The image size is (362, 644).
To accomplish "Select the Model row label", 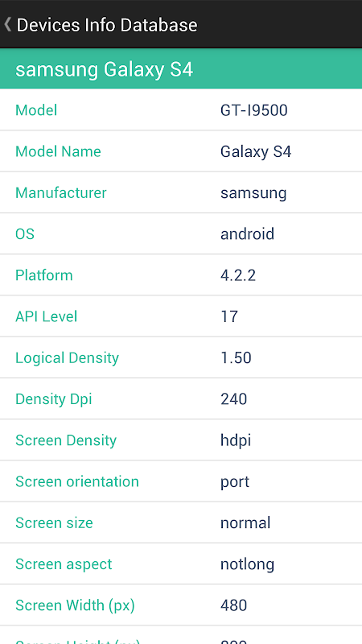I will 36,110.
